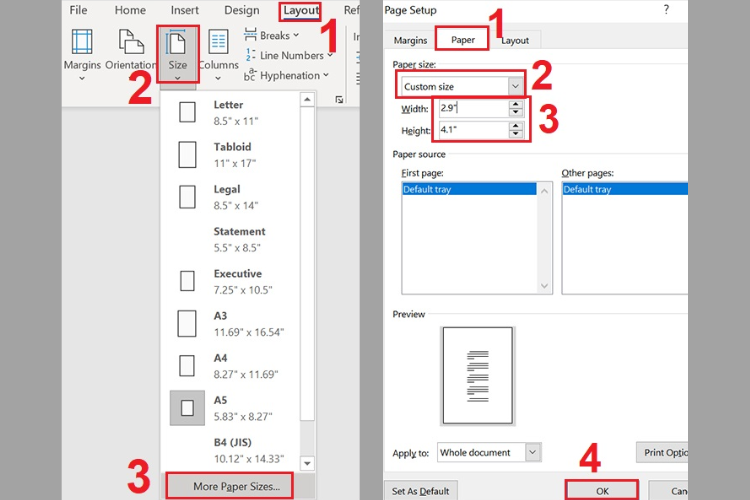Click the paper size list scroll down arrow
Image resolution: width=750 pixels, height=500 pixels.
307,463
